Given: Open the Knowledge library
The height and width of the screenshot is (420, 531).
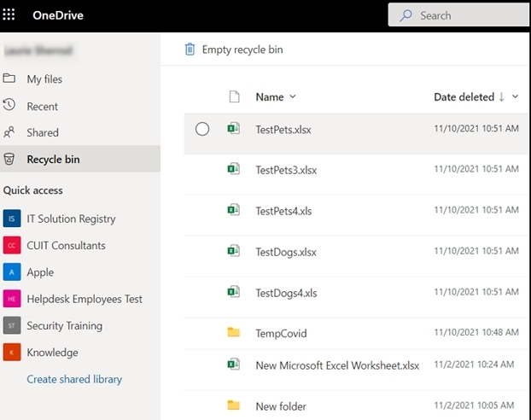Looking at the screenshot, I should [x=52, y=353].
